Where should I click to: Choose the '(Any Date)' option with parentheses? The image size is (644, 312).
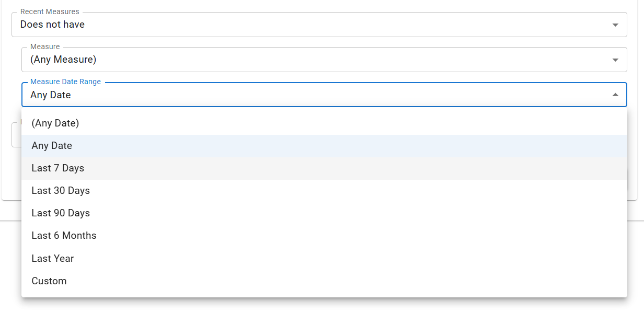(324, 123)
